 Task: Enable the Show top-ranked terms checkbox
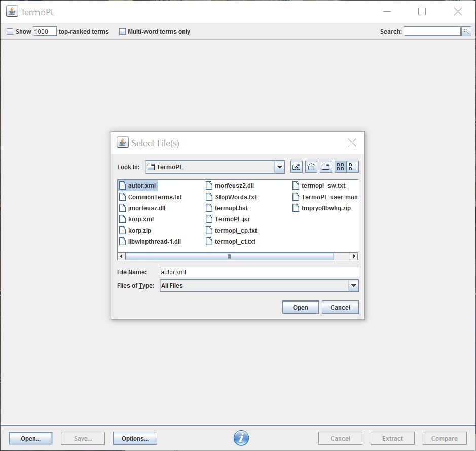point(10,31)
